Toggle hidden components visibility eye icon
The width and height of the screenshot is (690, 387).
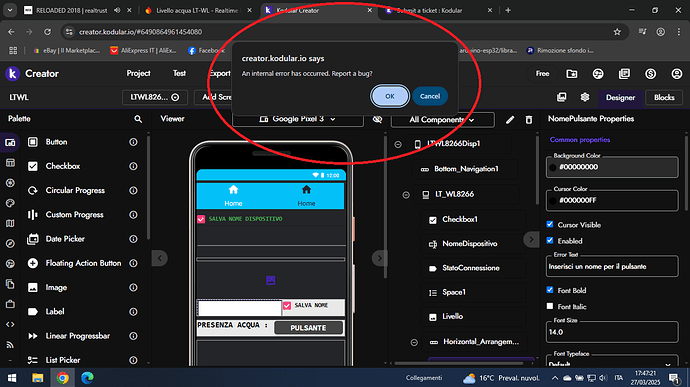tap(377, 119)
